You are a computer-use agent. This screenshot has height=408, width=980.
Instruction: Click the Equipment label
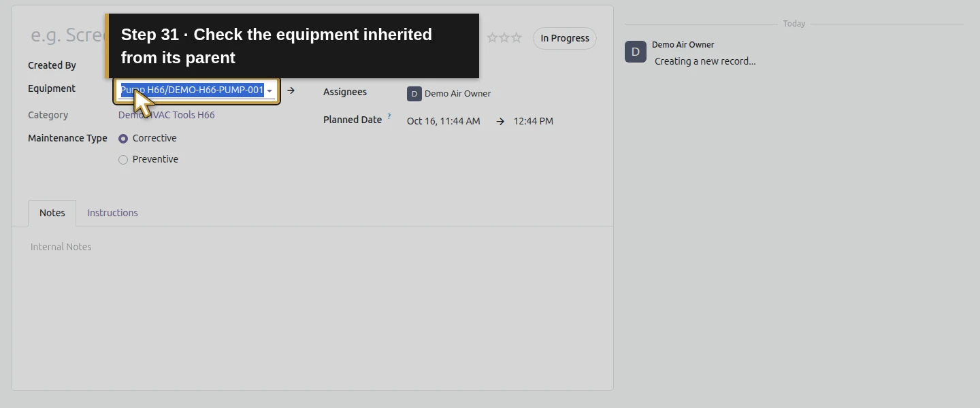[x=52, y=88]
